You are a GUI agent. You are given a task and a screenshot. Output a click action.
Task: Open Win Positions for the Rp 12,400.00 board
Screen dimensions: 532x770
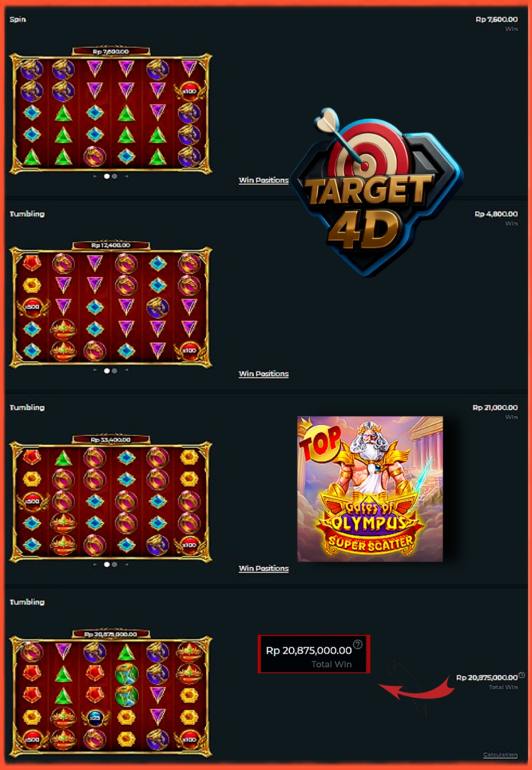[264, 374]
